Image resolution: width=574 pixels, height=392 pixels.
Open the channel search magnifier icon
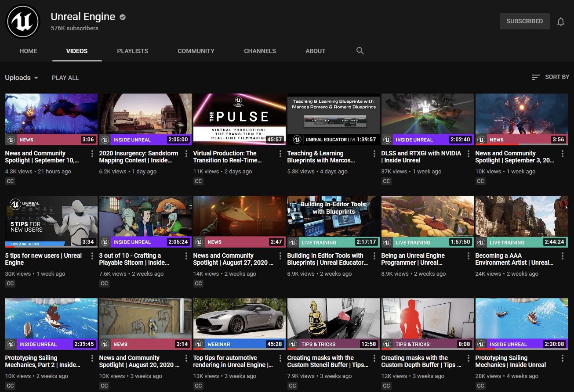coord(360,51)
